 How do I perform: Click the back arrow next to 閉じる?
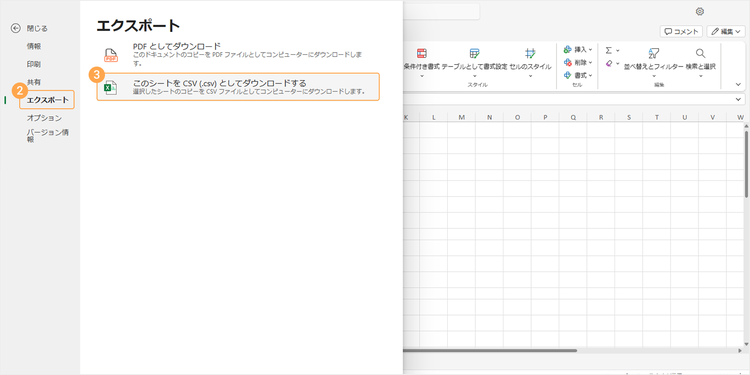coord(16,28)
